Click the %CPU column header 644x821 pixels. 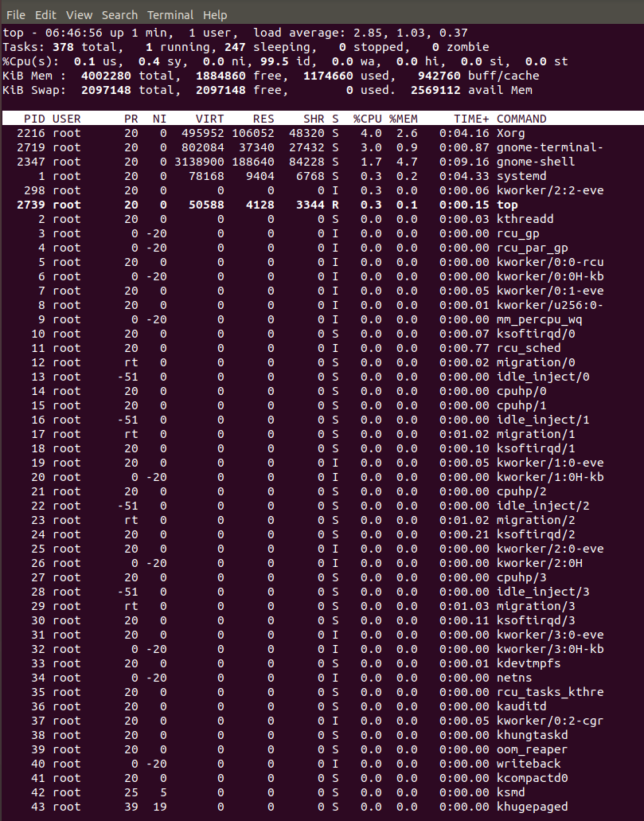368,119
